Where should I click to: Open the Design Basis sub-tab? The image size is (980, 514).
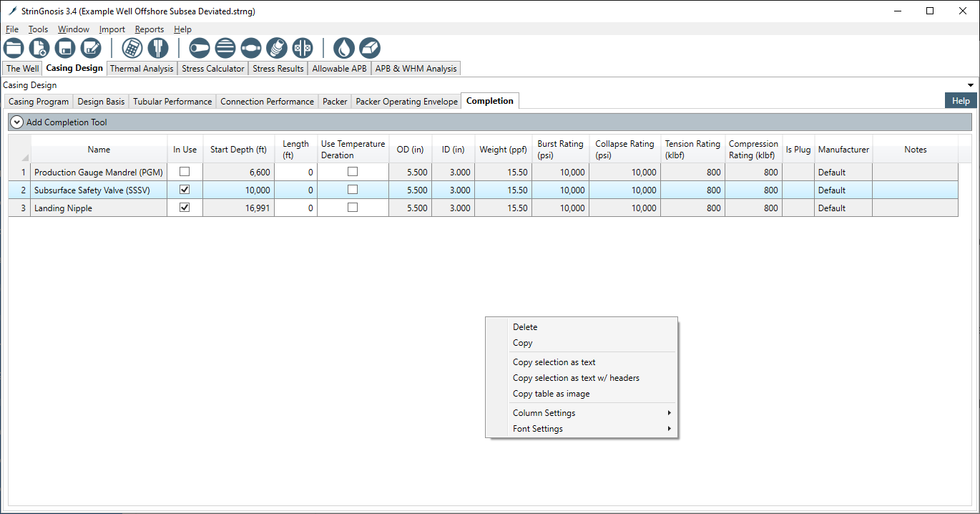pos(101,102)
